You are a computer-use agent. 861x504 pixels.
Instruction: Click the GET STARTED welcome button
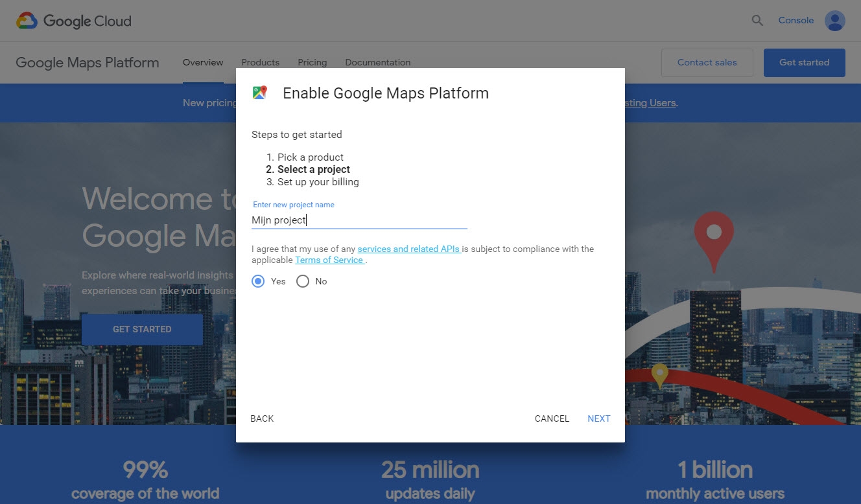(142, 329)
